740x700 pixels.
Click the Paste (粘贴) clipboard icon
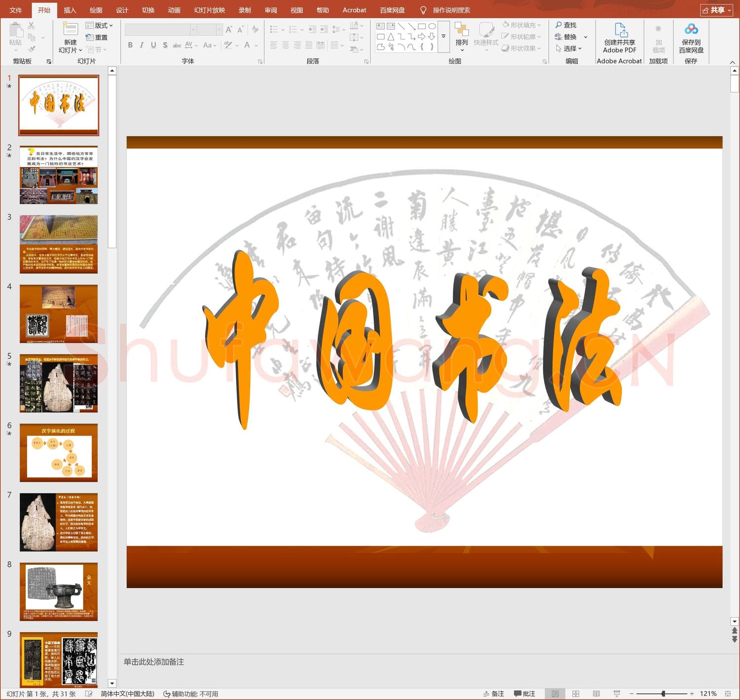pyautogui.click(x=16, y=30)
